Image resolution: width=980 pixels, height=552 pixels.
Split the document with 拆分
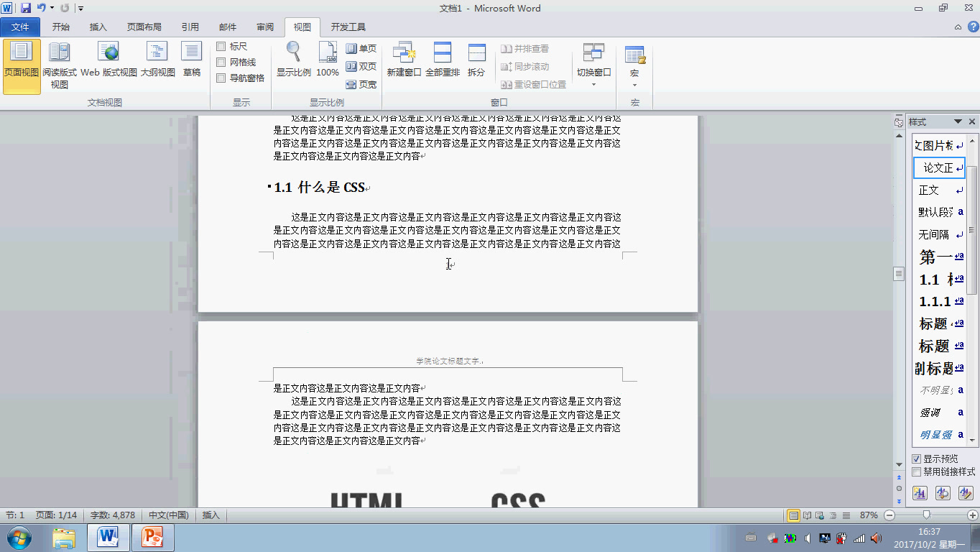coord(476,60)
